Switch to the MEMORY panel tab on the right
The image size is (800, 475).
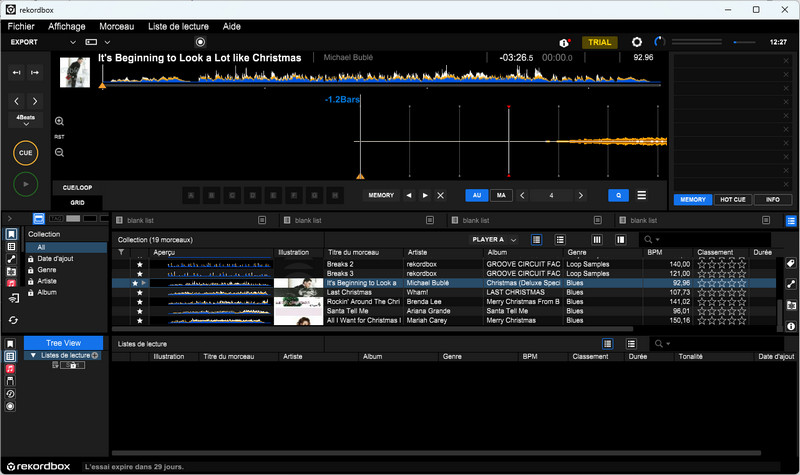click(x=693, y=199)
